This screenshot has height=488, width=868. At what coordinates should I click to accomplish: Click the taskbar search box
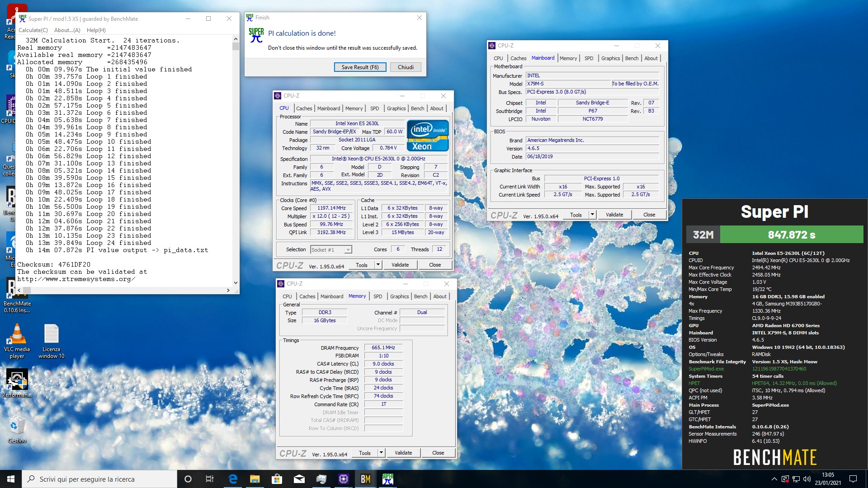click(x=99, y=479)
